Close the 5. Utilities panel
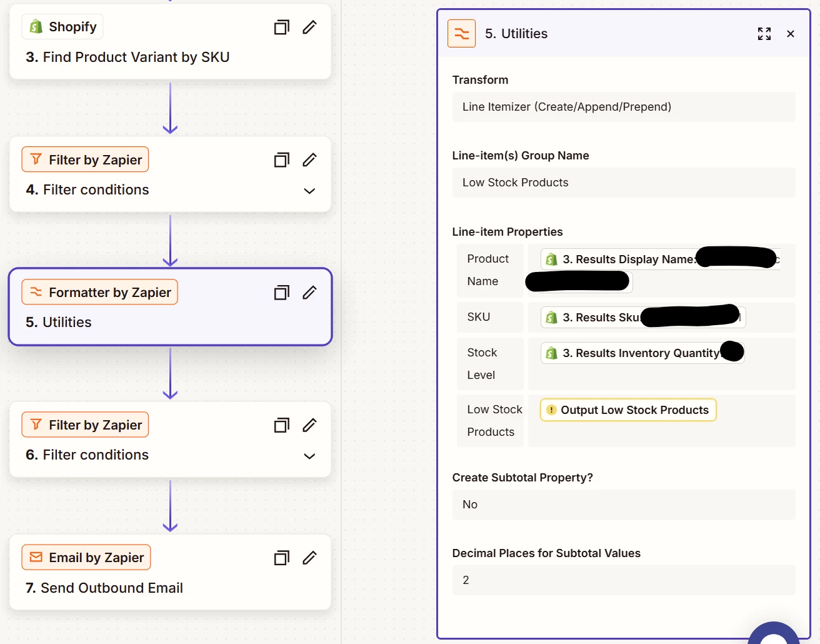The height and width of the screenshot is (644, 820). [x=791, y=34]
